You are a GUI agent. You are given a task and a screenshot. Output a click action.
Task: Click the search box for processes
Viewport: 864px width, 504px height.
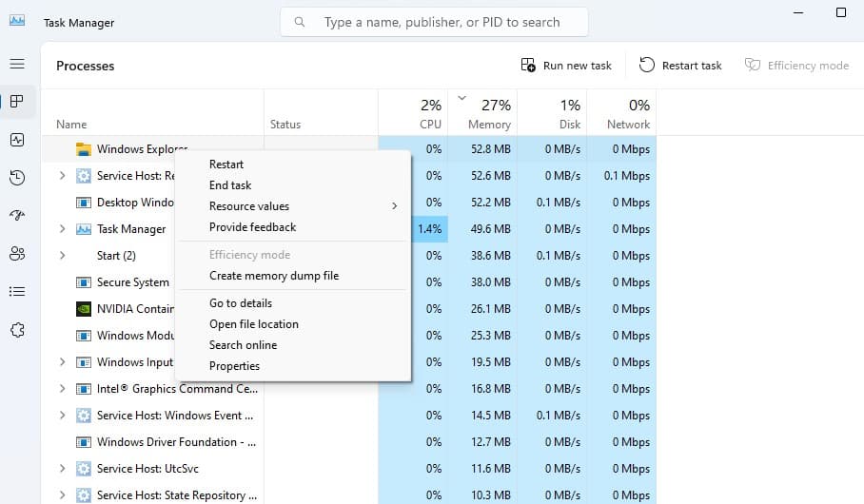(442, 22)
